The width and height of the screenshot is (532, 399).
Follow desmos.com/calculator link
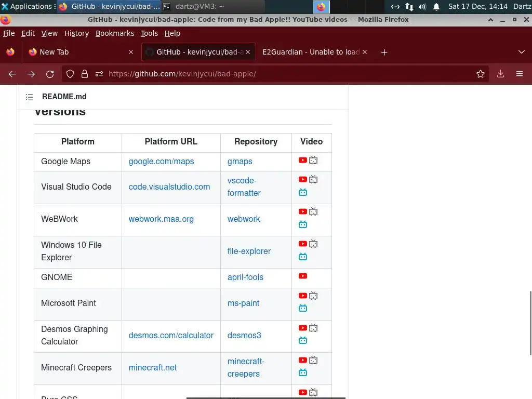[x=171, y=335]
